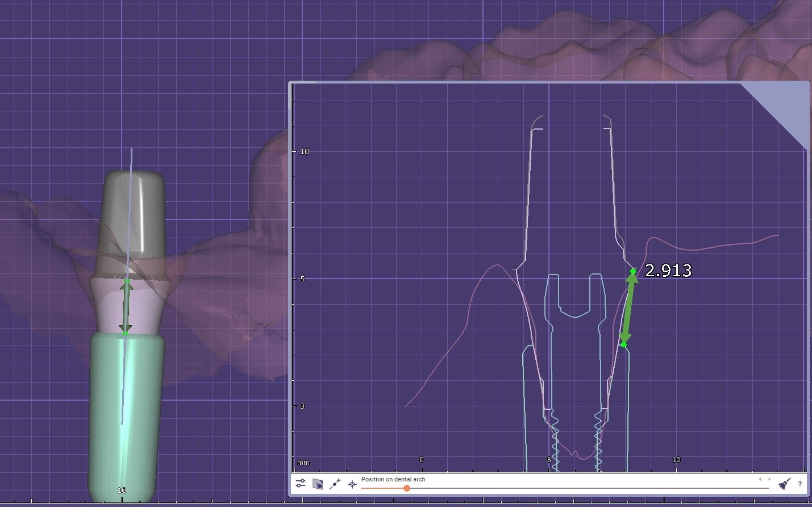Click the orange dental arch slider handle
This screenshot has height=507, width=812.
[407, 488]
